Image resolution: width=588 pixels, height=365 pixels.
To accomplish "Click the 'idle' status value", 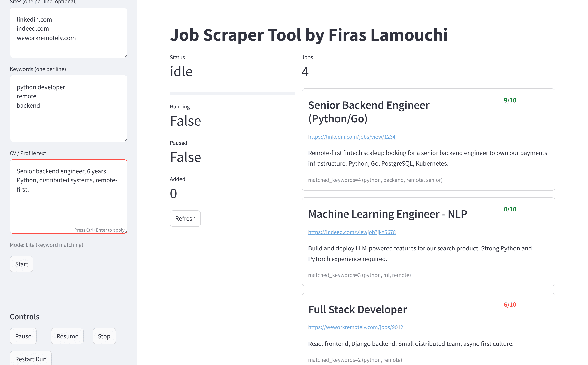I will click(x=181, y=71).
